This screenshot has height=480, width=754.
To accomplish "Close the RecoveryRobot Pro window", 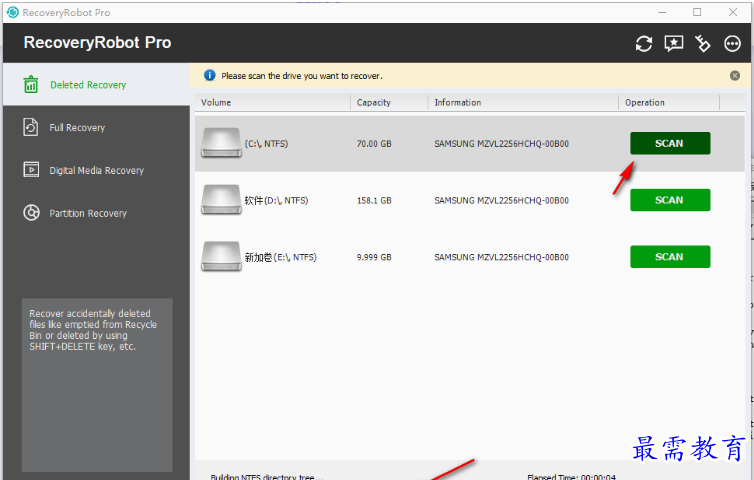I will click(x=733, y=13).
